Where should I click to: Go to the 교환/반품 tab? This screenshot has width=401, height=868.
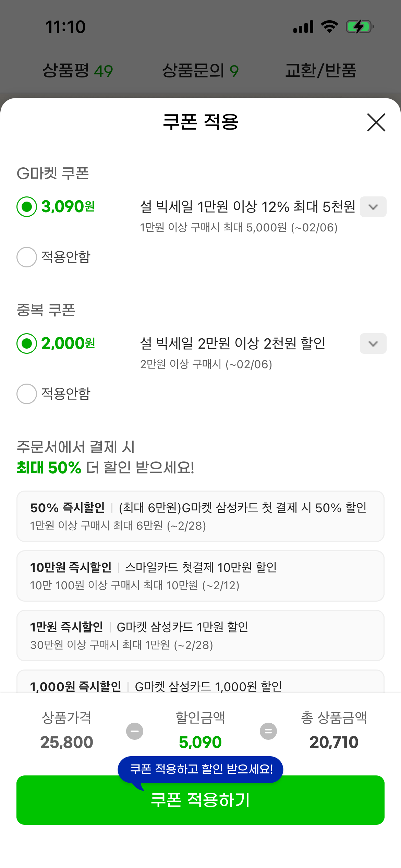[321, 71]
